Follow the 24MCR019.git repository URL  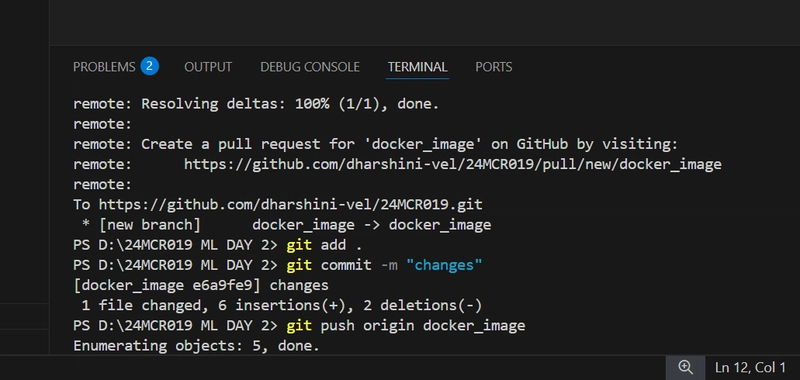[290, 205]
